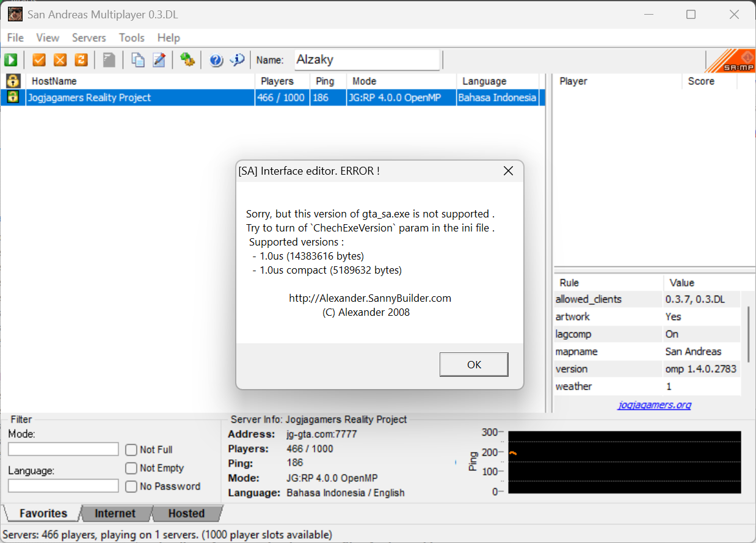Open the jogjagamers.org link
The width and height of the screenshot is (756, 543).
[654, 404]
